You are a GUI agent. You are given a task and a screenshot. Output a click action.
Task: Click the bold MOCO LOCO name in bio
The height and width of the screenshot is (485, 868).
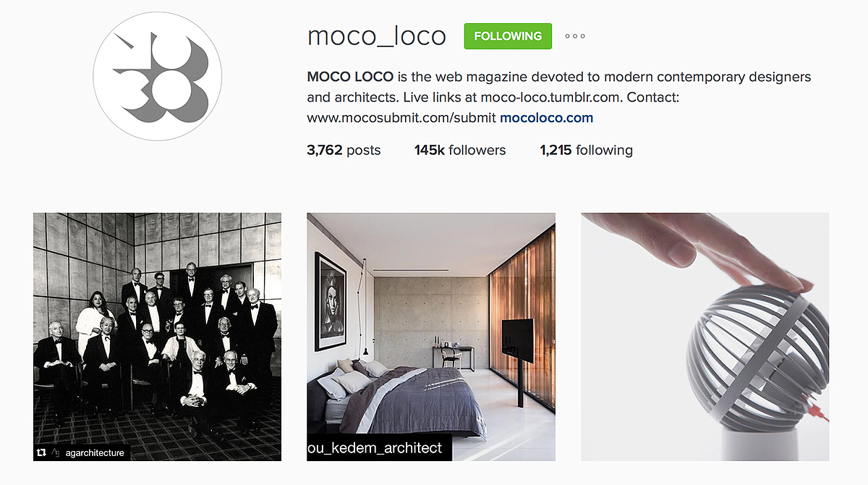click(x=350, y=77)
